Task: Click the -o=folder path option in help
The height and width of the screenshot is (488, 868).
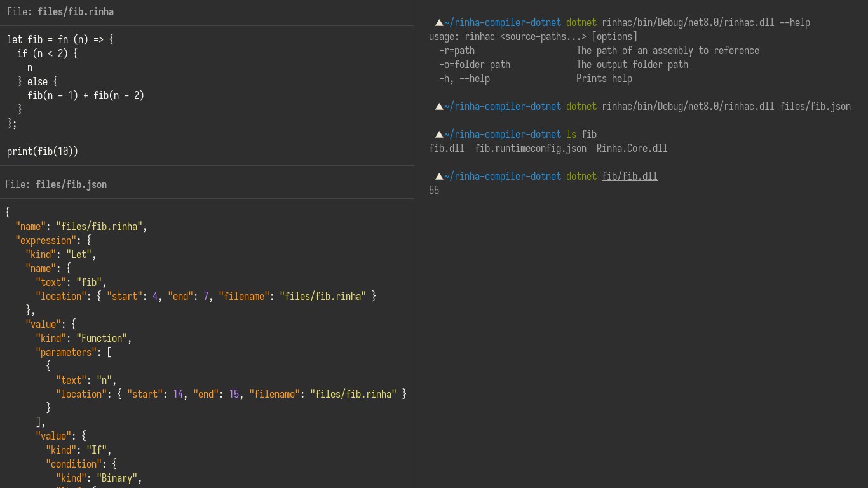Action: tap(474, 65)
